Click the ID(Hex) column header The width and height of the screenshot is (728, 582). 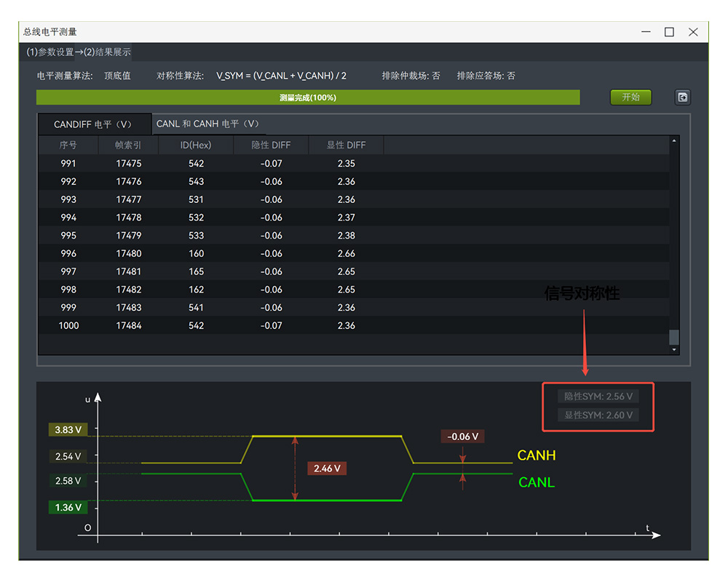pyautogui.click(x=195, y=145)
